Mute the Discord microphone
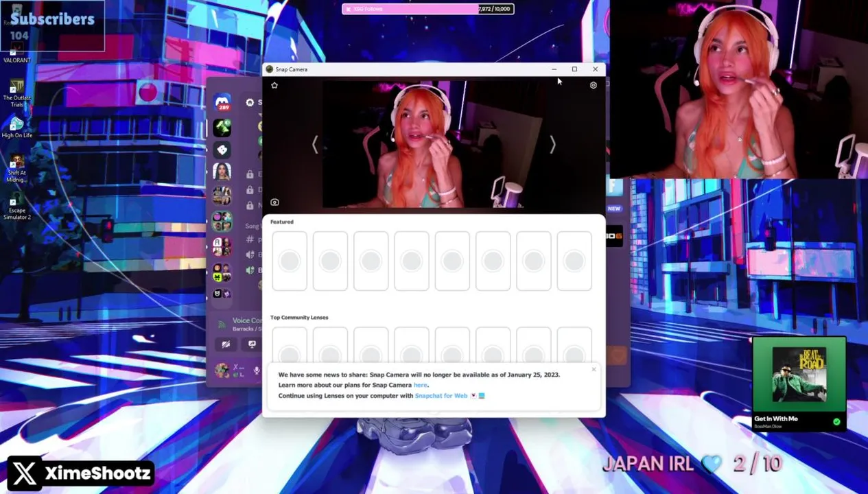868x494 pixels. point(257,370)
